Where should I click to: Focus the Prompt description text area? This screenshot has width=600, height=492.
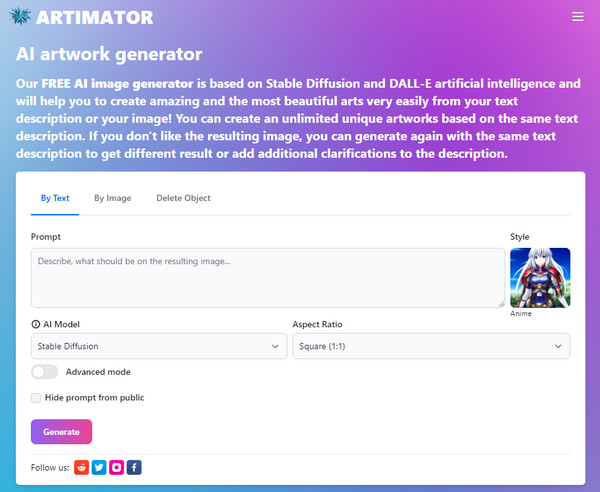(268, 278)
